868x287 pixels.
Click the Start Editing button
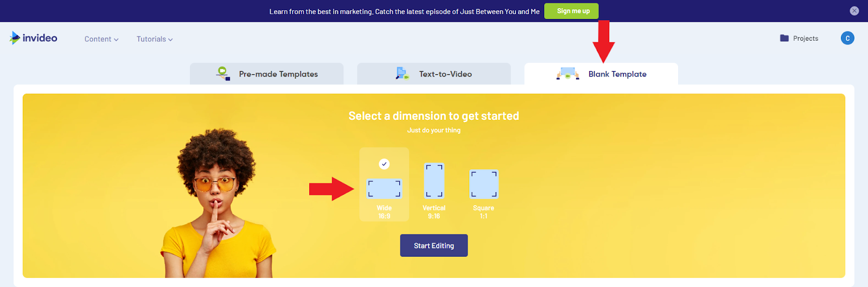[434, 245]
